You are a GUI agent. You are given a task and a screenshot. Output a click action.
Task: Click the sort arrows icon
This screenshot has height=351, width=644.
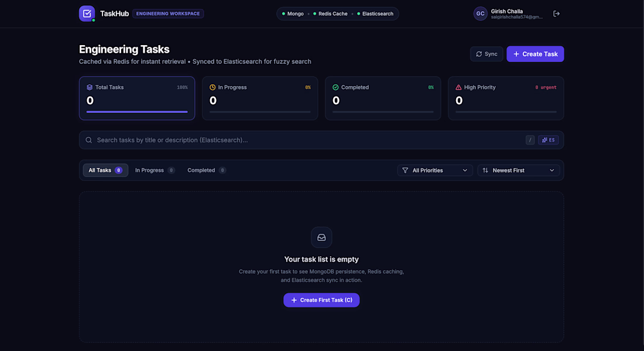pyautogui.click(x=485, y=170)
